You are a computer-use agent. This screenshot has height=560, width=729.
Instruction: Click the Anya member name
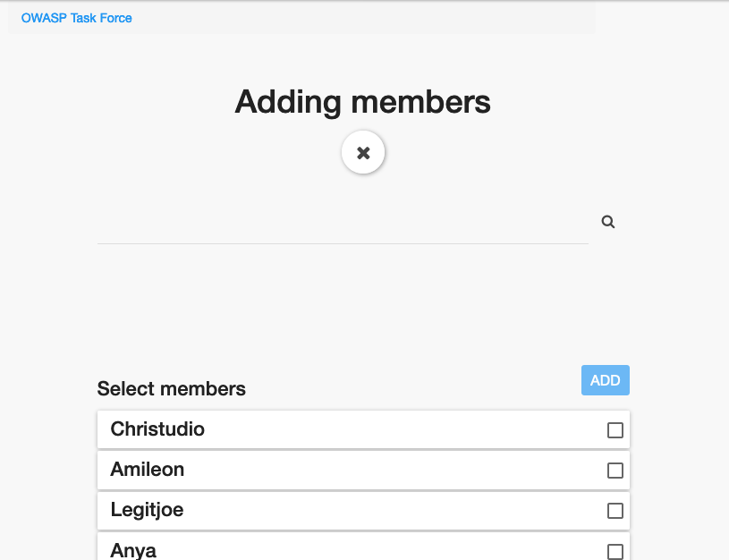click(x=133, y=551)
